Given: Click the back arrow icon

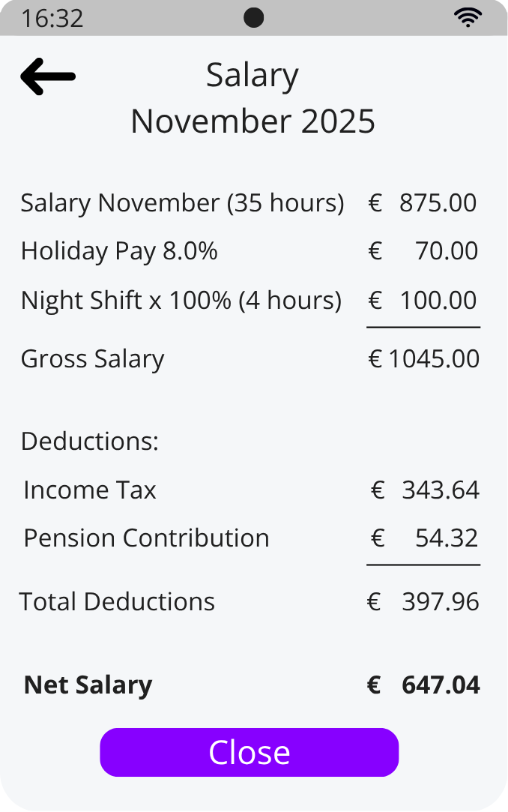Looking at the screenshot, I should (x=46, y=76).
